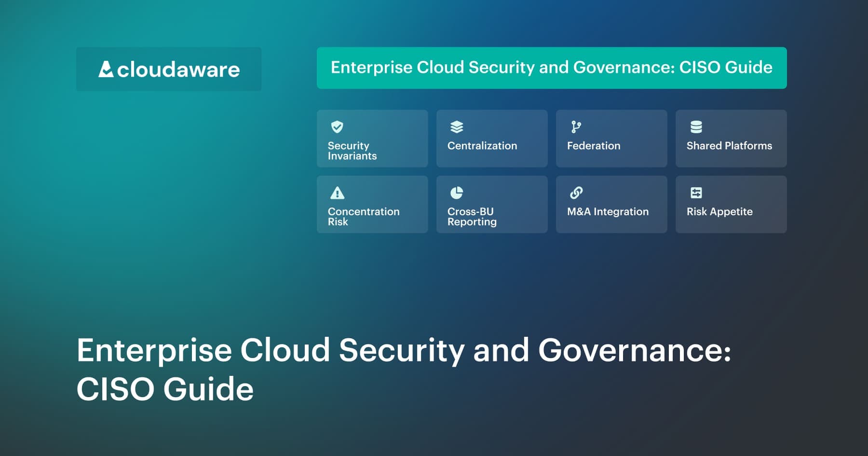This screenshot has width=868, height=456.
Task: Select the 'Risk Appetite' label
Action: click(x=719, y=212)
